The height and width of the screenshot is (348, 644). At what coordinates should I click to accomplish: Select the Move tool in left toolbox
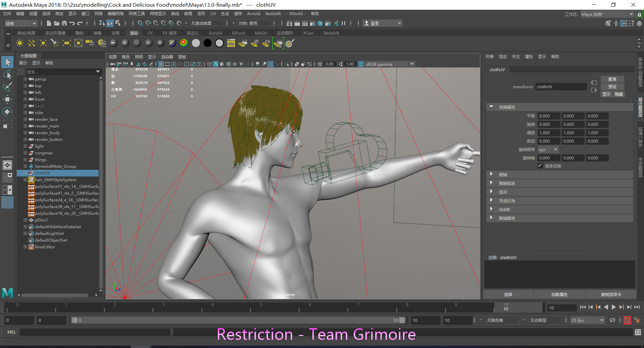click(7, 99)
